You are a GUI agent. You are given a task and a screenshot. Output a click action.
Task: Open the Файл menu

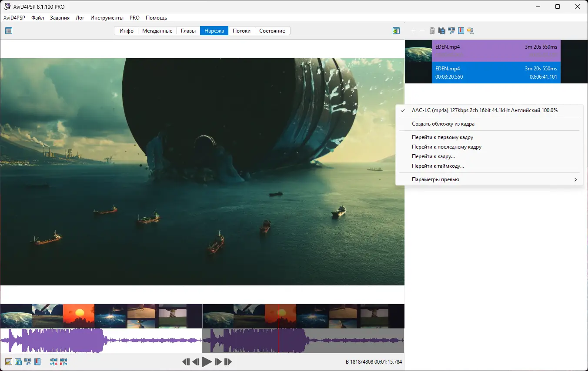pos(37,18)
